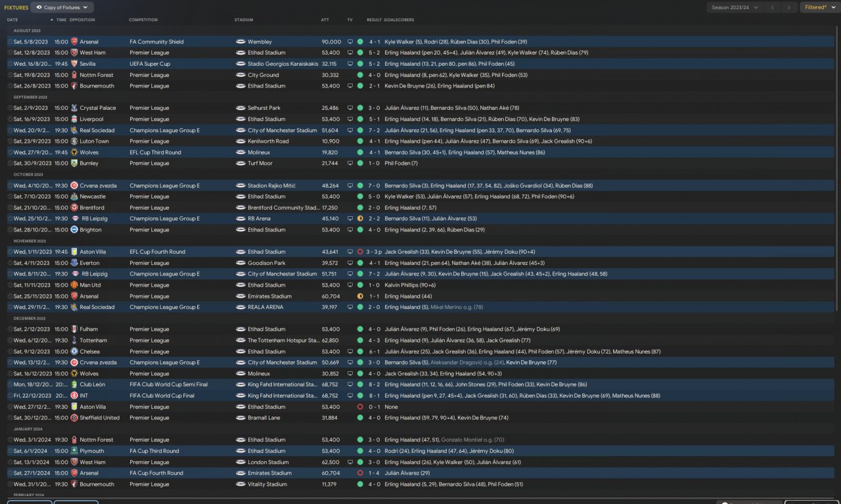Click the stadium icon beside Goodison Park

coord(240,263)
